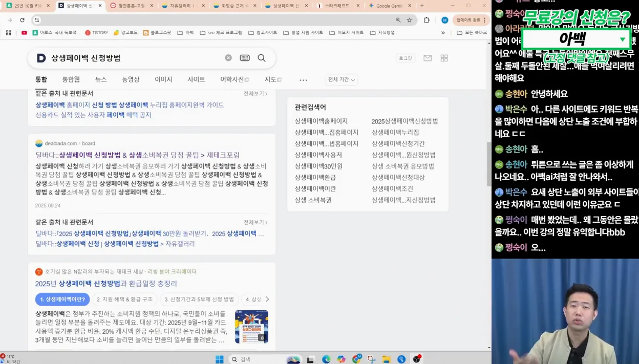Open Chrome extensions puzzle icon

(427, 20)
